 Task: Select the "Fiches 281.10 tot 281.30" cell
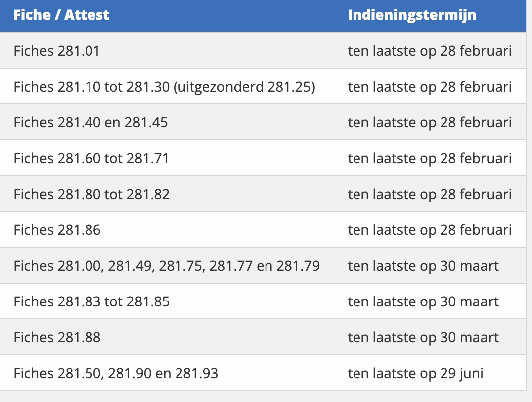[x=164, y=87]
